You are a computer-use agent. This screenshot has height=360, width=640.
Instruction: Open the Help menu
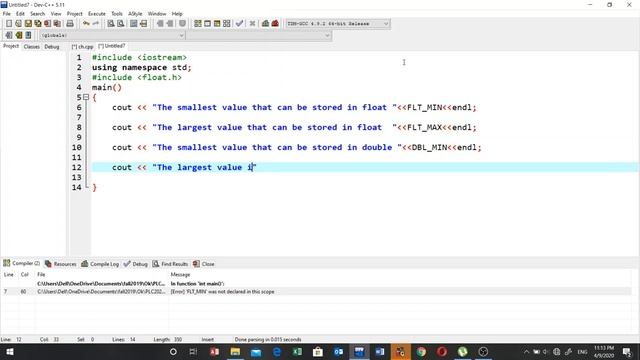177,13
